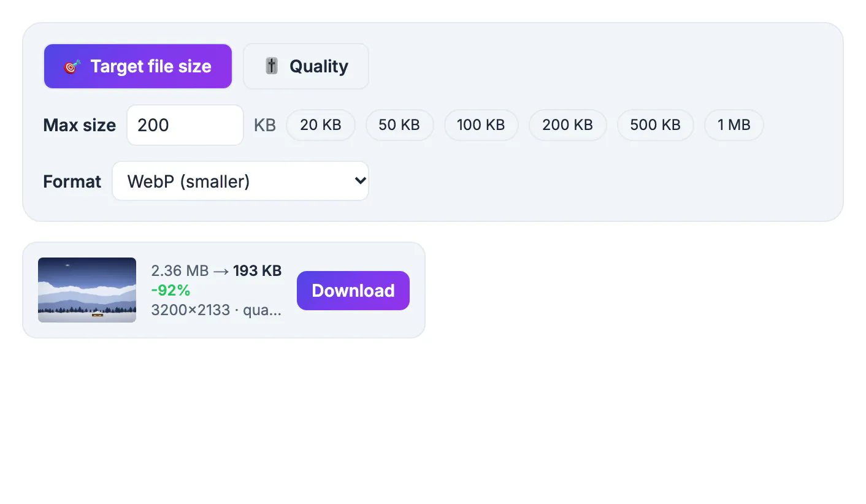This screenshot has height=504, width=866.
Task: Choose the 20 KB preset
Action: pyautogui.click(x=321, y=125)
